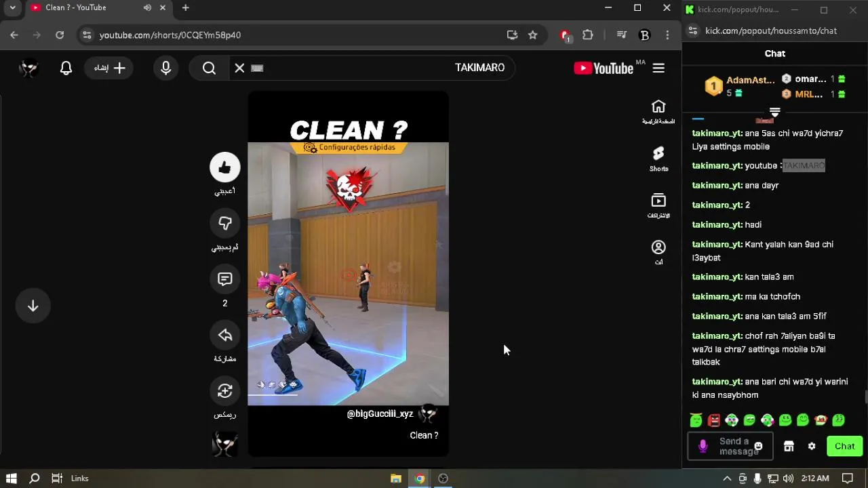Click the Short's progress bar
Image resolution: width=868 pixels, height=488 pixels.
pos(348,394)
